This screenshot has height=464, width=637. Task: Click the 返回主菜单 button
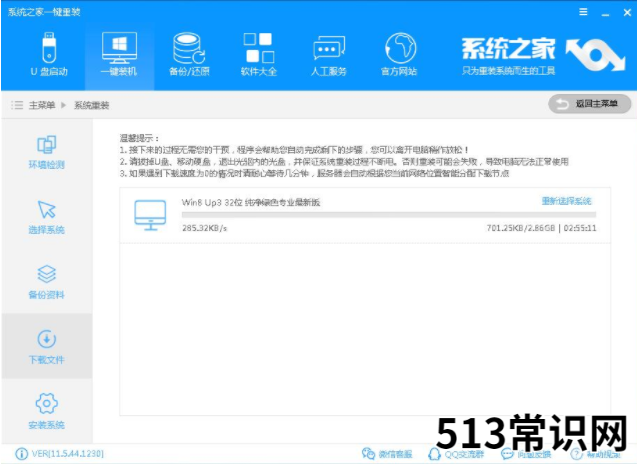(589, 104)
